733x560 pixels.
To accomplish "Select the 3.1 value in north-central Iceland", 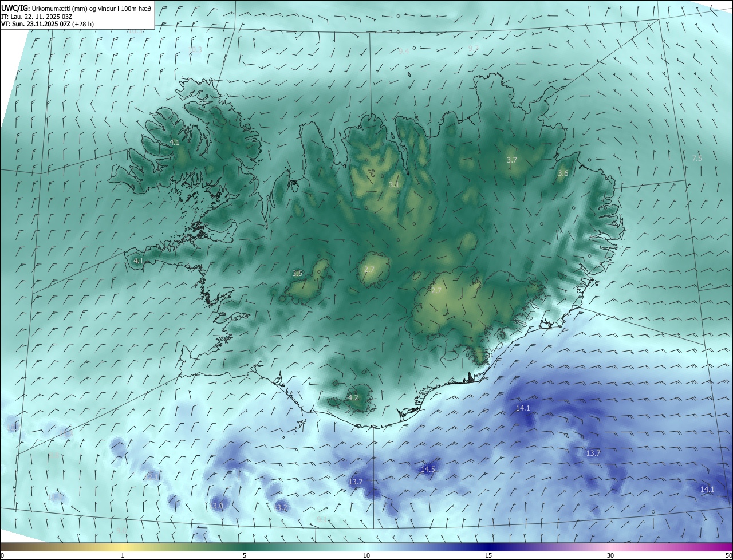I will (394, 185).
